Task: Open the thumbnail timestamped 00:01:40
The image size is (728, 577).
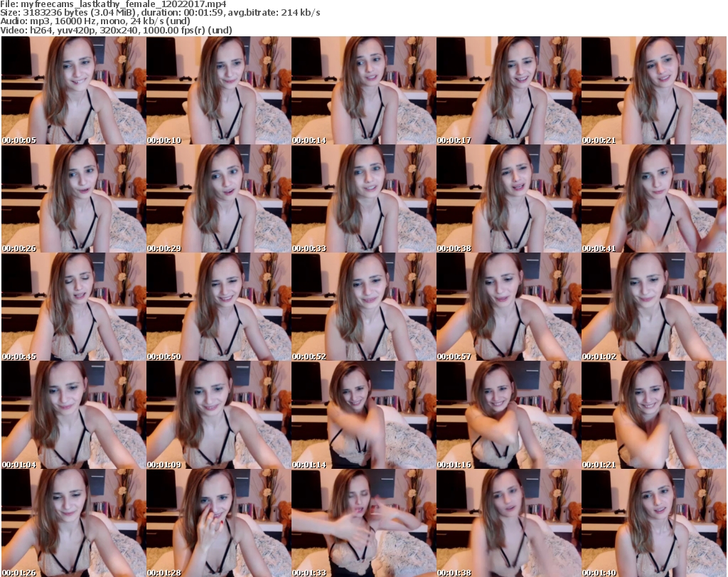Action: point(654,523)
